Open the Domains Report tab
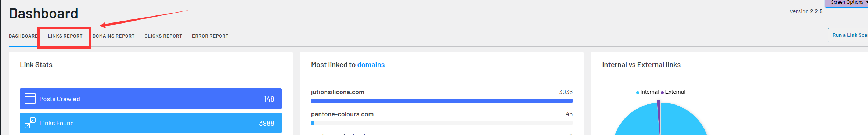The image size is (868, 135). pyautogui.click(x=114, y=36)
